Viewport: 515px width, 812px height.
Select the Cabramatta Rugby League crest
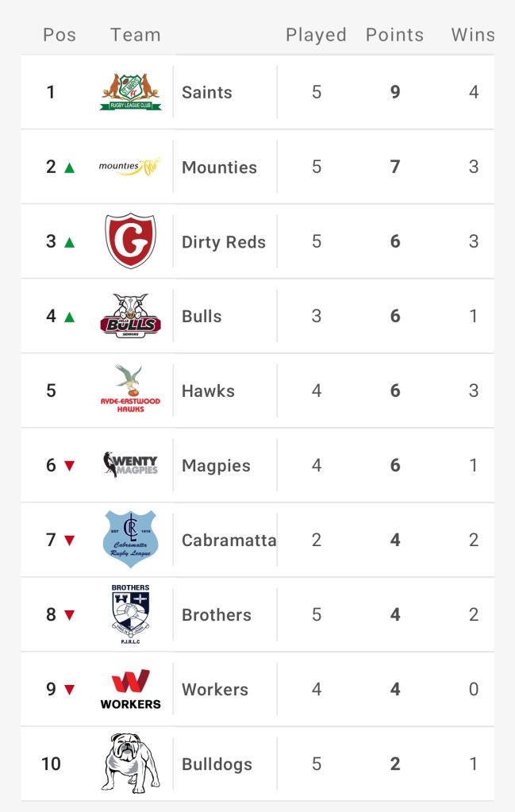coord(131,540)
